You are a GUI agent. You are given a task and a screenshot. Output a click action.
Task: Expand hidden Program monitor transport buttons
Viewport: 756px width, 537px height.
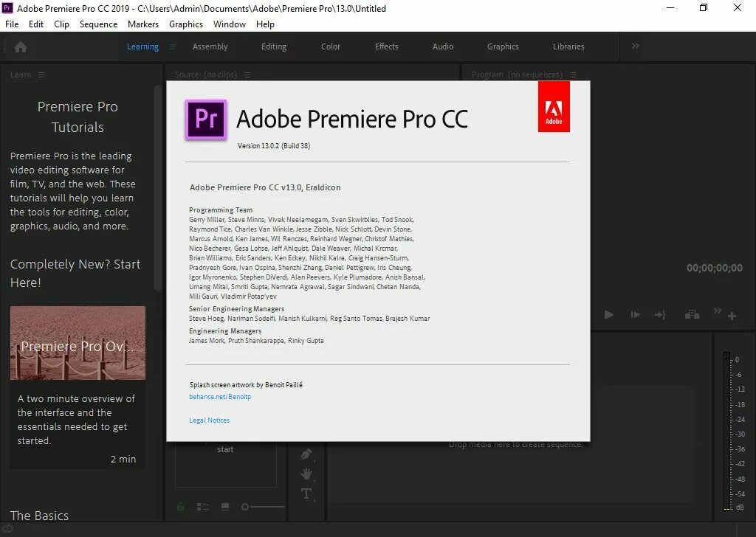tap(718, 311)
